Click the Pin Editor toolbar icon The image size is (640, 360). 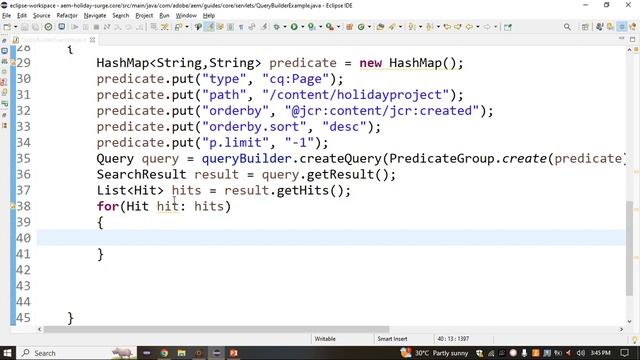point(508,27)
